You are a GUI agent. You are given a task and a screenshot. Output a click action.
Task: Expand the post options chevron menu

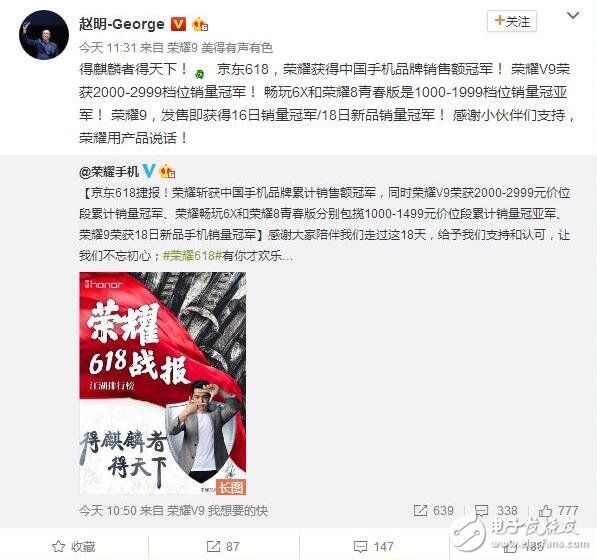[x=573, y=16]
